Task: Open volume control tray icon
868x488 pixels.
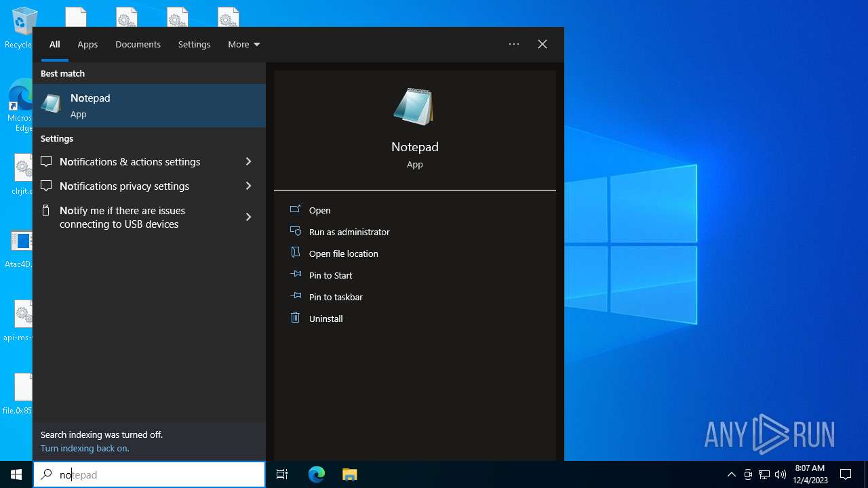Action: click(781, 474)
